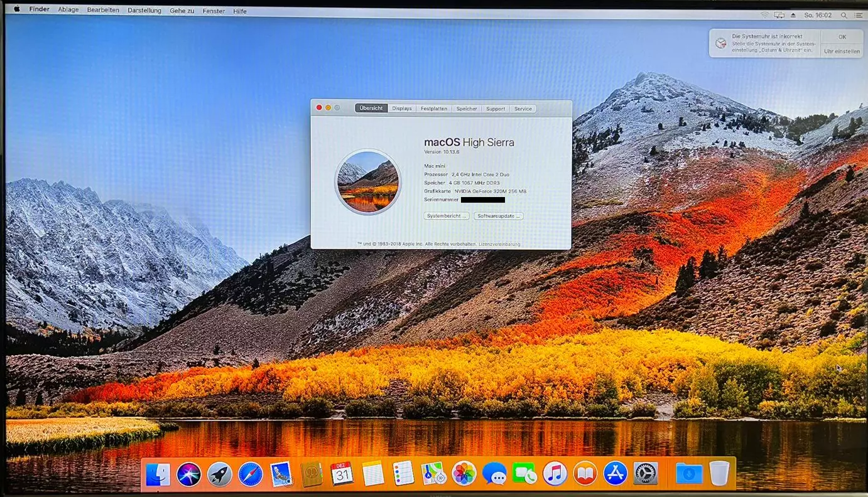
Task: Open the Ablage menu
Action: [68, 10]
